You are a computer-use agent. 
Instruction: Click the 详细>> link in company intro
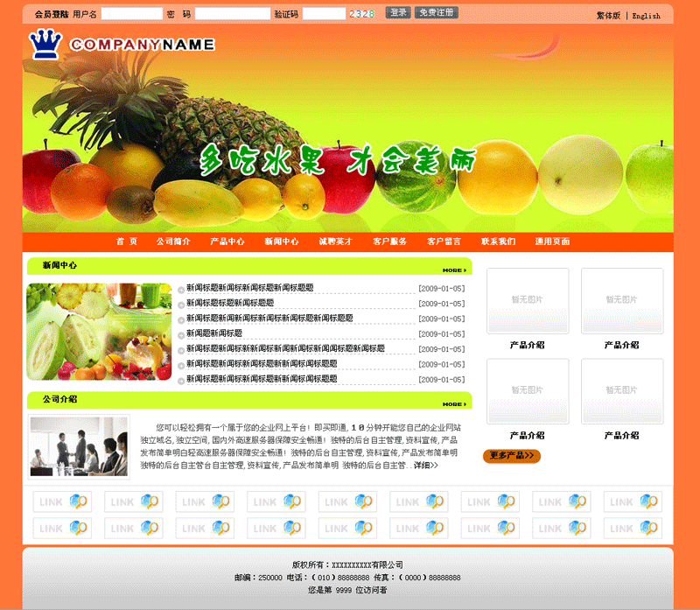click(x=425, y=466)
